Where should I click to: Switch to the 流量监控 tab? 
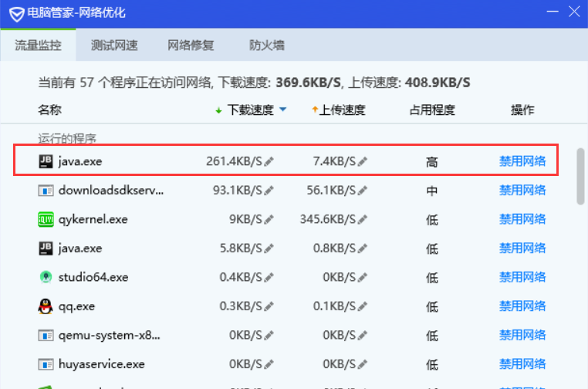click(x=38, y=46)
